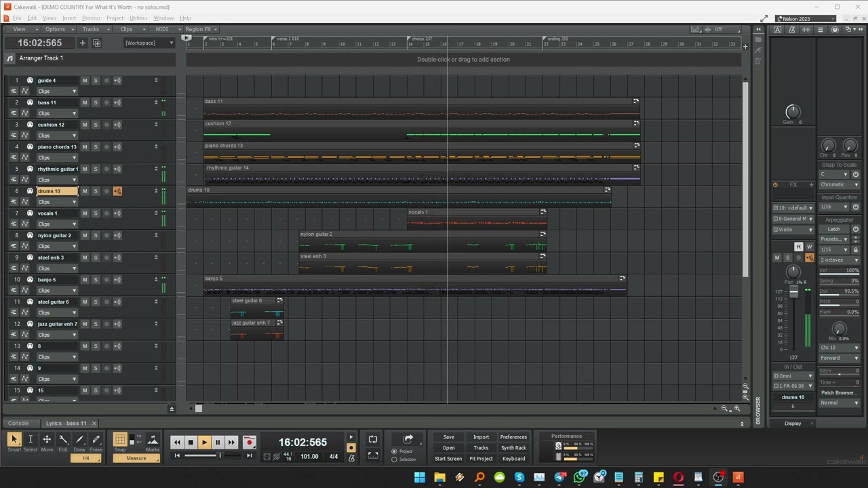Click the duplicate track icon beside plus
Image resolution: width=868 pixels, height=488 pixels.
(x=96, y=43)
